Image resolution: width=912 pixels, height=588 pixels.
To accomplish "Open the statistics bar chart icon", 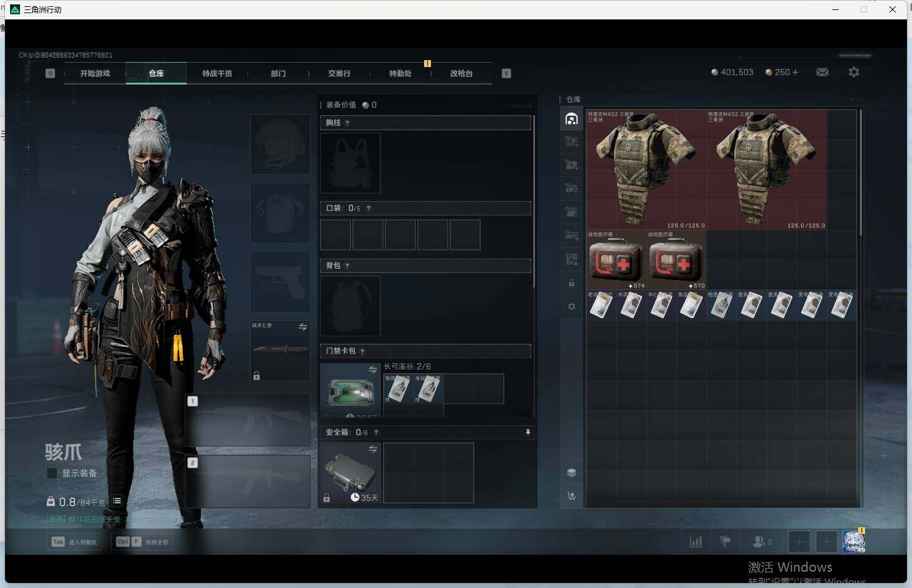I will coord(696,542).
